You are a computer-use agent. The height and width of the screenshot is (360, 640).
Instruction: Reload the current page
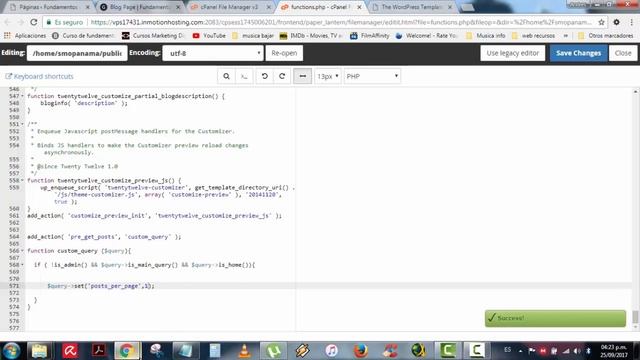pyautogui.click(x=34, y=22)
